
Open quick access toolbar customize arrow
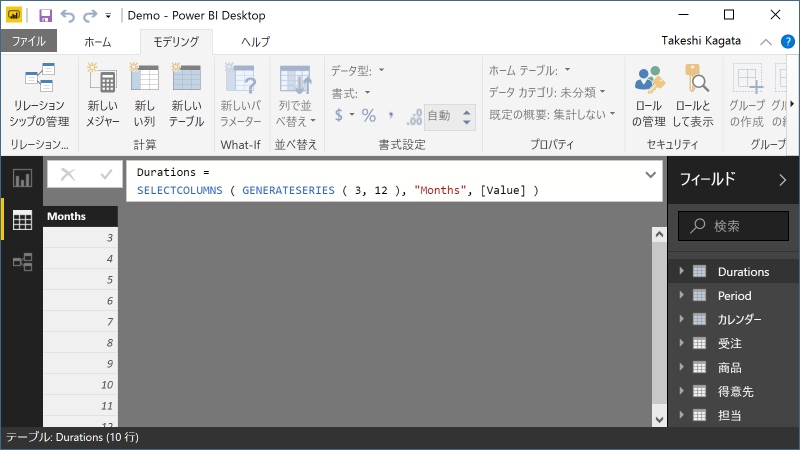[x=108, y=16]
